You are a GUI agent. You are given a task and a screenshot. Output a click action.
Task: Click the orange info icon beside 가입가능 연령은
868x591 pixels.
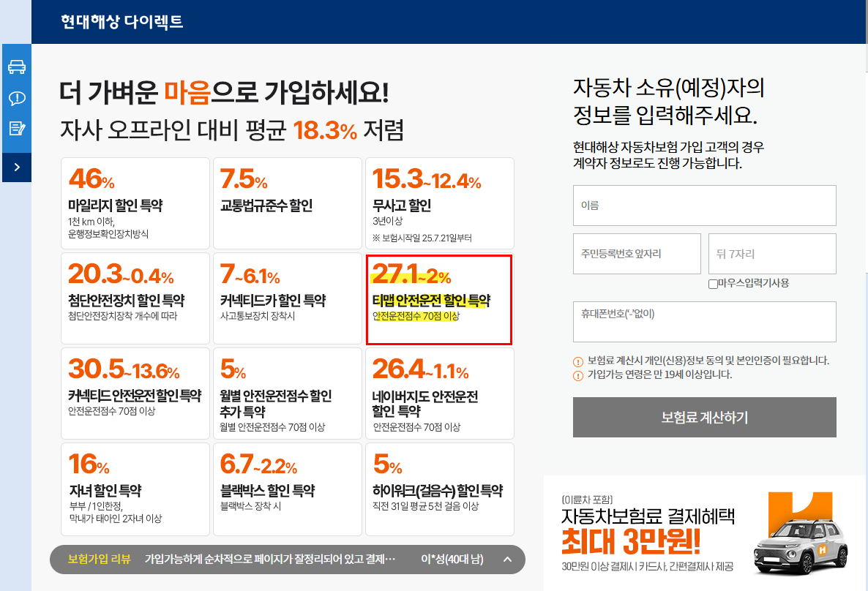578,376
